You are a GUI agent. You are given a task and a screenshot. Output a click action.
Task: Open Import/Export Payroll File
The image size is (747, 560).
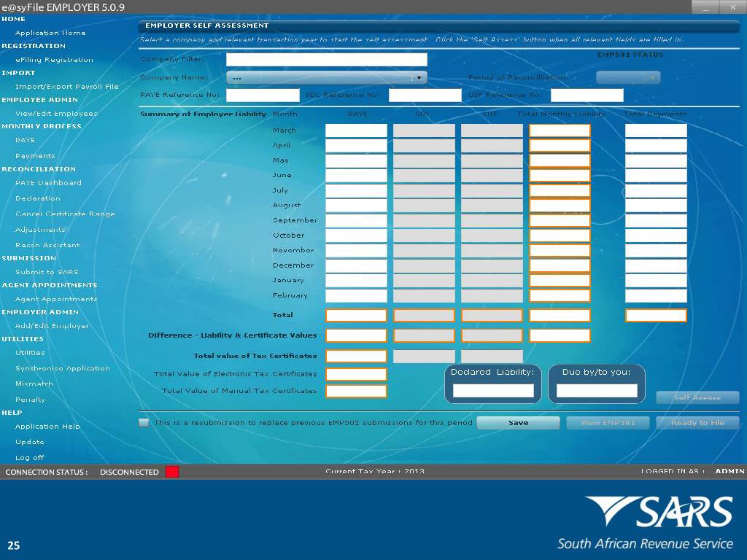click(66, 87)
